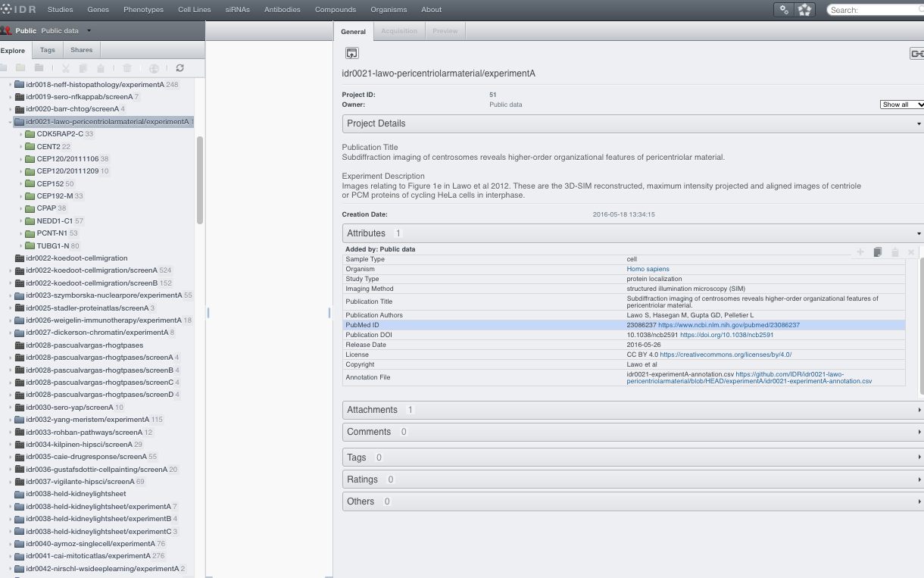Viewport: 924px width, 578px height.
Task: Copy the key-value attributes with copy icon
Action: 877,252
